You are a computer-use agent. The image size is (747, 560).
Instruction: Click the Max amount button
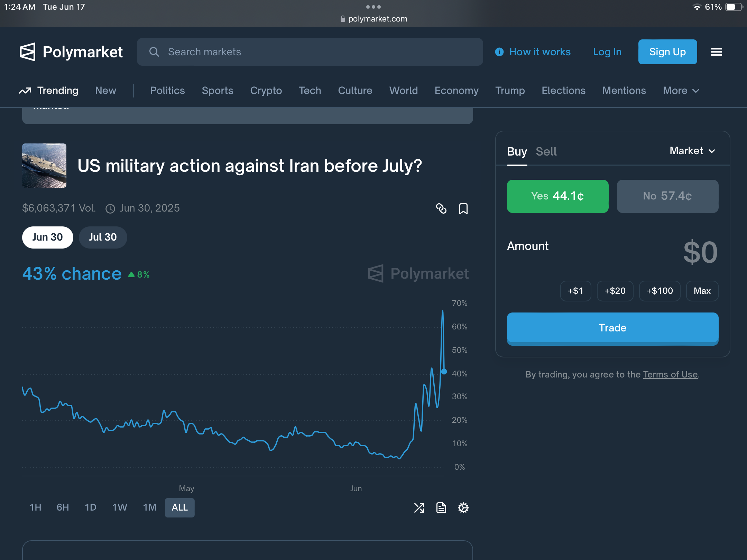tap(702, 291)
